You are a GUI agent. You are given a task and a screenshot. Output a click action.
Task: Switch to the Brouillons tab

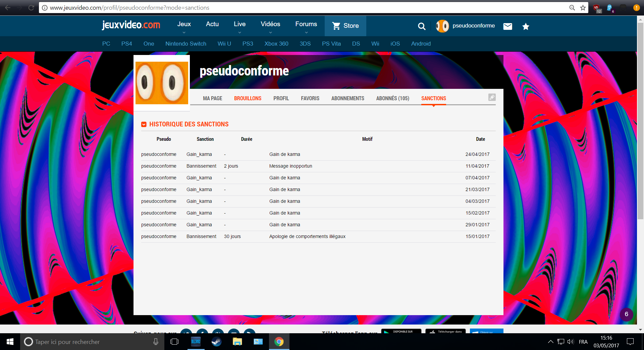248,98
